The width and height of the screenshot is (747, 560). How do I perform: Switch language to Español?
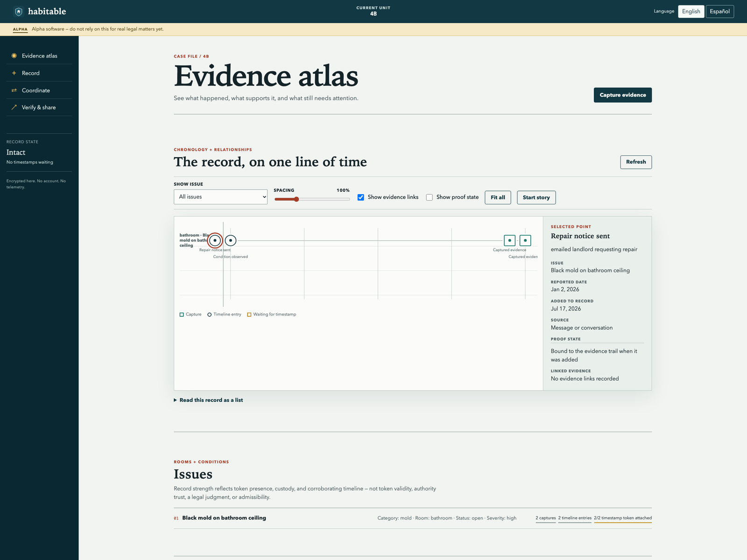coord(719,11)
